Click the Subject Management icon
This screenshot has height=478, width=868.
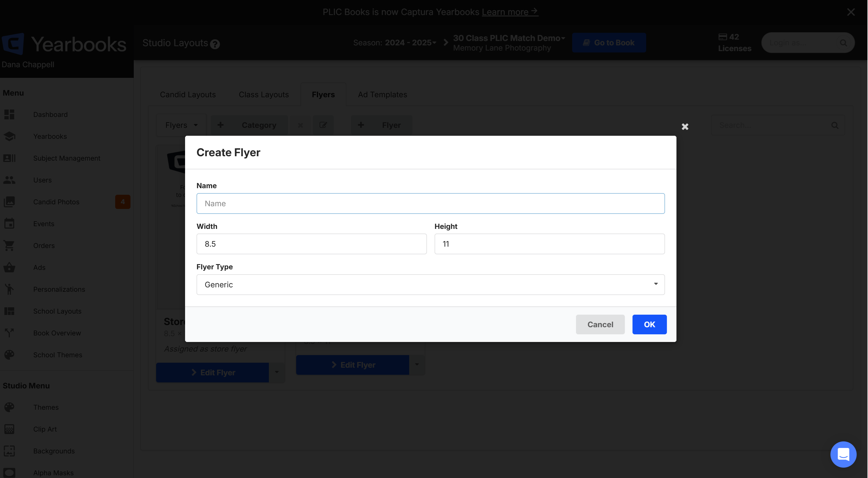[10, 158]
